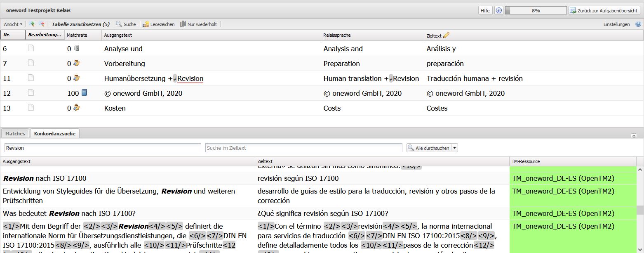Click source text 'Vorbereitung'
Image resolution: width=644 pixels, height=253 pixels.
pos(125,64)
